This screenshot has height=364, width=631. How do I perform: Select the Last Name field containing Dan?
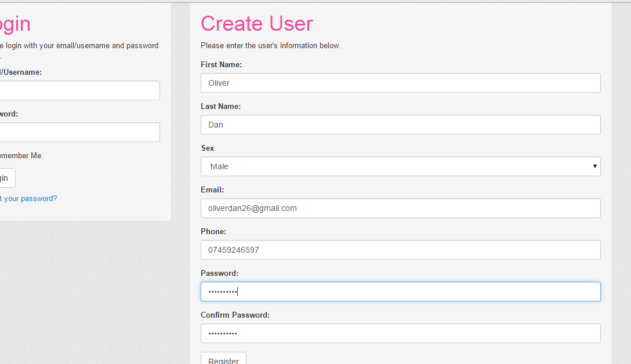400,125
